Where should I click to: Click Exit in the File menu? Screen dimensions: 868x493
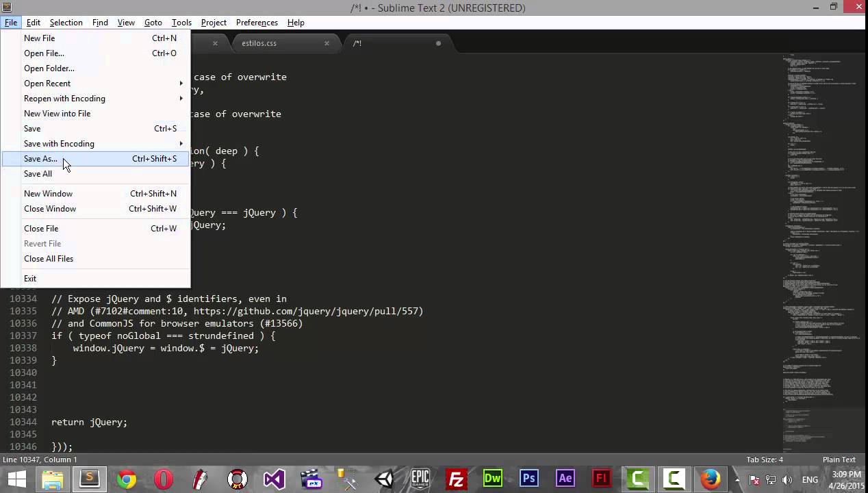(96, 279)
